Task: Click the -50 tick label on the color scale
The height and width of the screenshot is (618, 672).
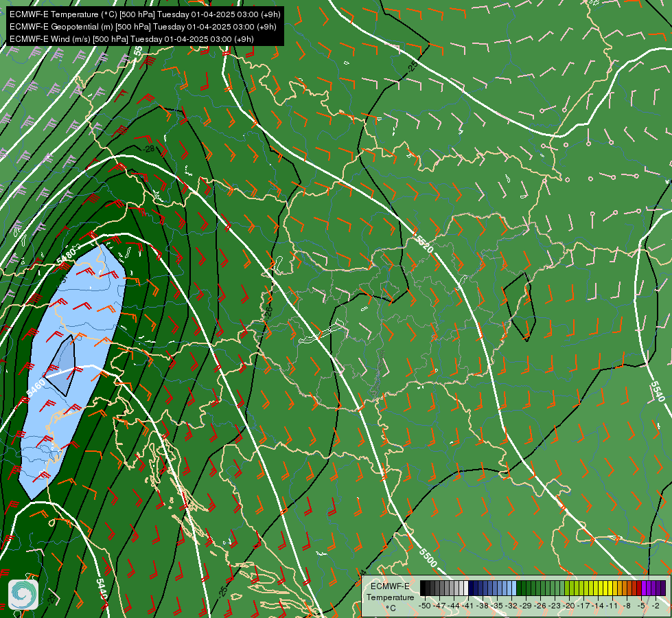Action: pos(425,606)
